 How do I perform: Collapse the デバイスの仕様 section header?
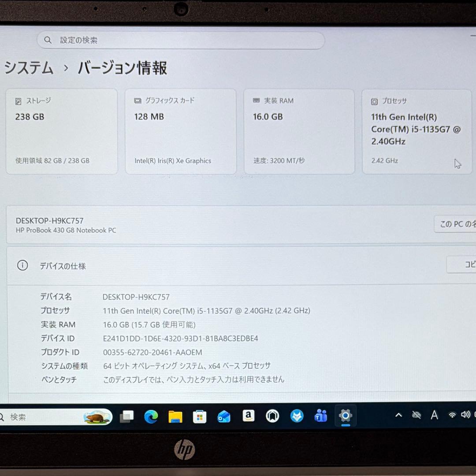pyautogui.click(x=242, y=266)
